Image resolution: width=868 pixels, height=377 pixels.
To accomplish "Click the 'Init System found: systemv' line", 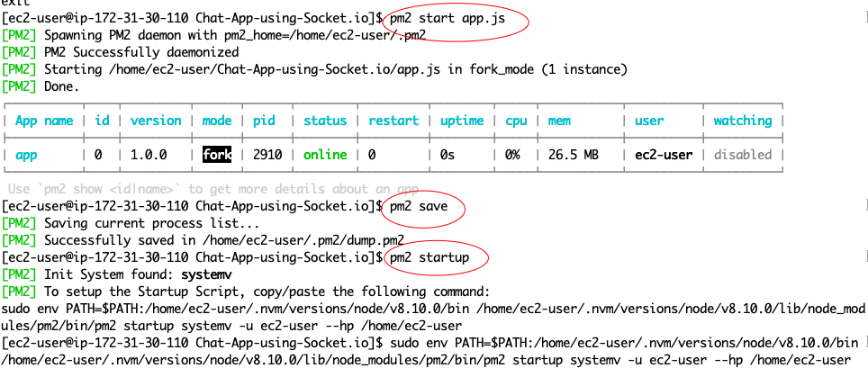I will point(116,274).
